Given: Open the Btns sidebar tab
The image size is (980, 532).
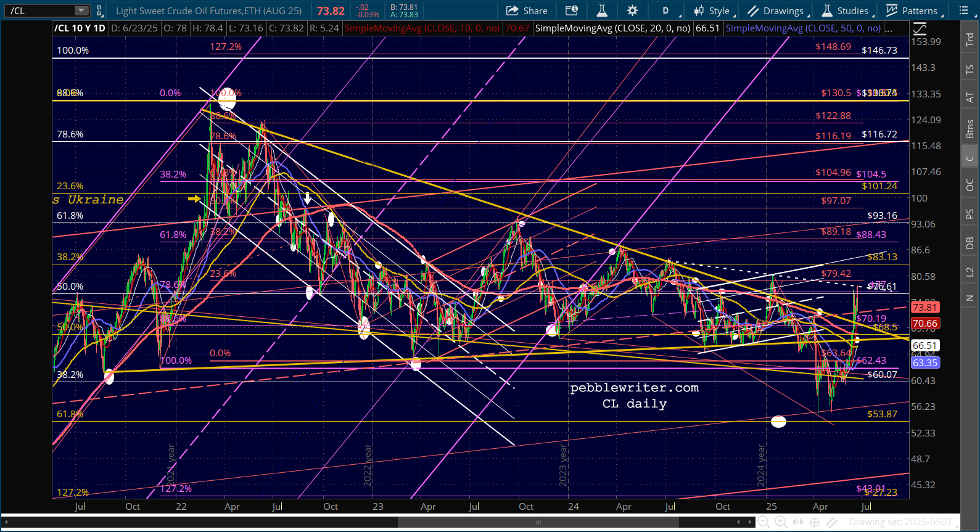Looking at the screenshot, I should tap(970, 128).
